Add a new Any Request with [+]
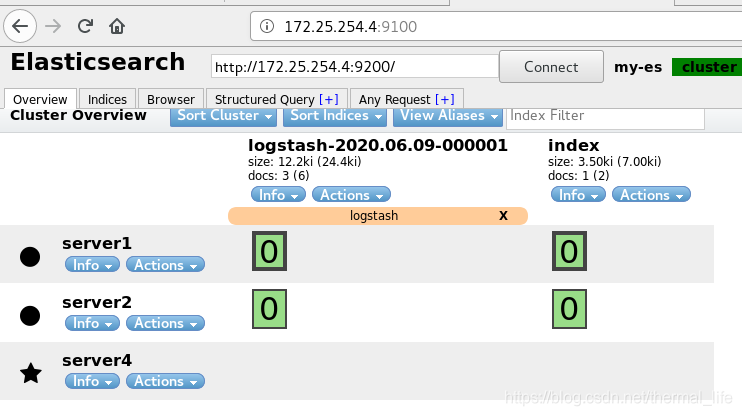This screenshot has width=742, height=416. pyautogui.click(x=445, y=99)
